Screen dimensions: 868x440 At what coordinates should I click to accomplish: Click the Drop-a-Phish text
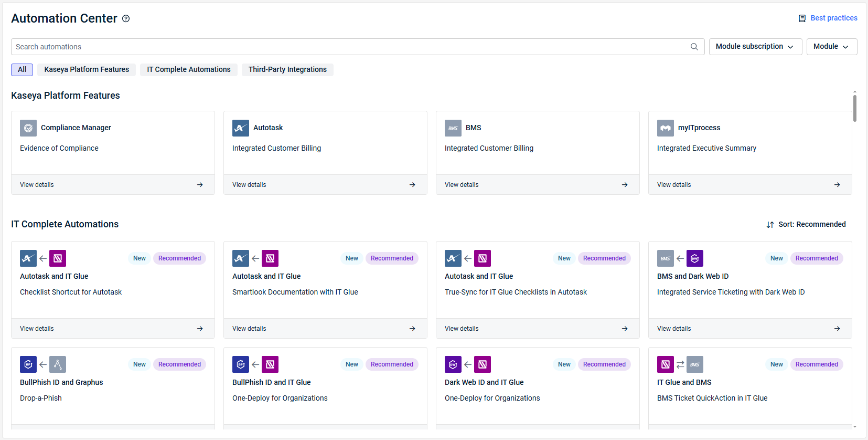click(x=41, y=399)
